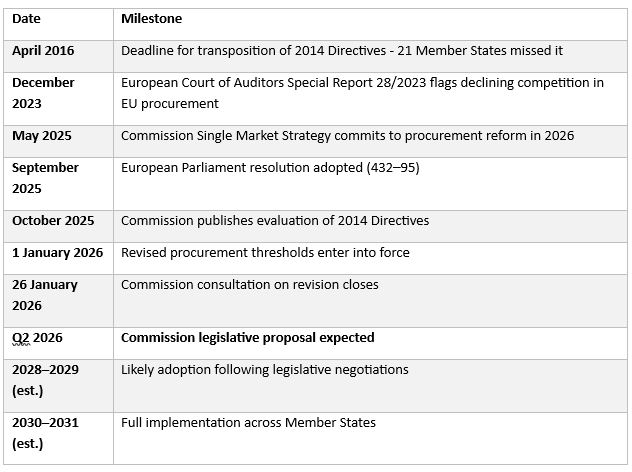This screenshot has height=472, width=632.
Task: Click the Commission consultation closes text
Action: 249,284
